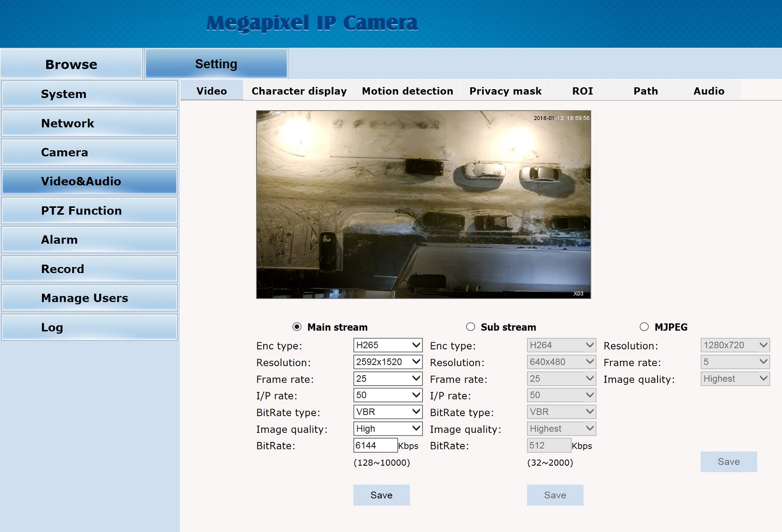Select the Sub stream radio button

point(471,327)
